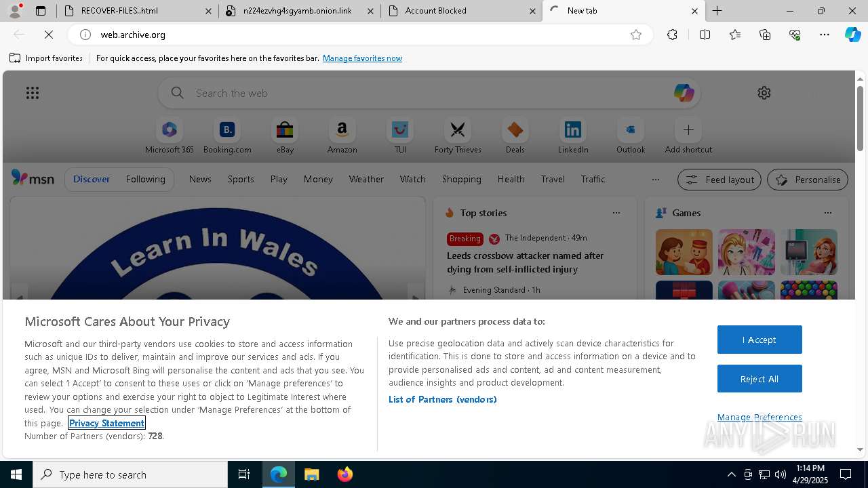Open the Sports category

pyautogui.click(x=241, y=179)
